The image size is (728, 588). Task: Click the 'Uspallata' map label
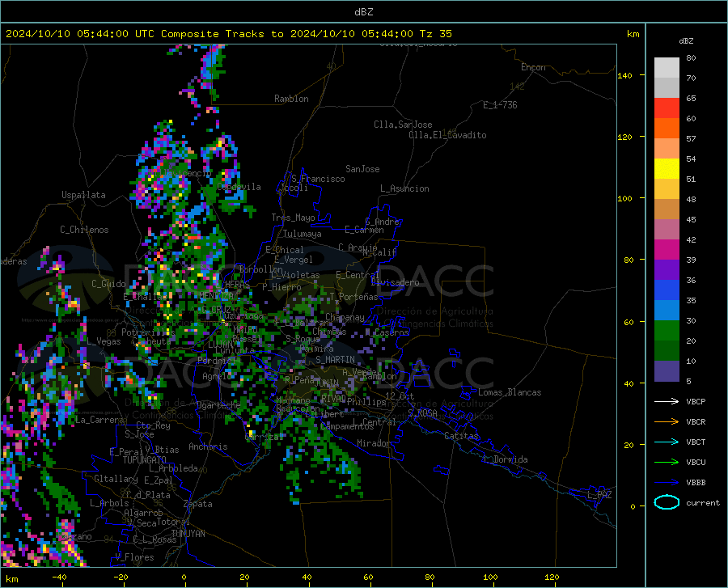pos(83,196)
